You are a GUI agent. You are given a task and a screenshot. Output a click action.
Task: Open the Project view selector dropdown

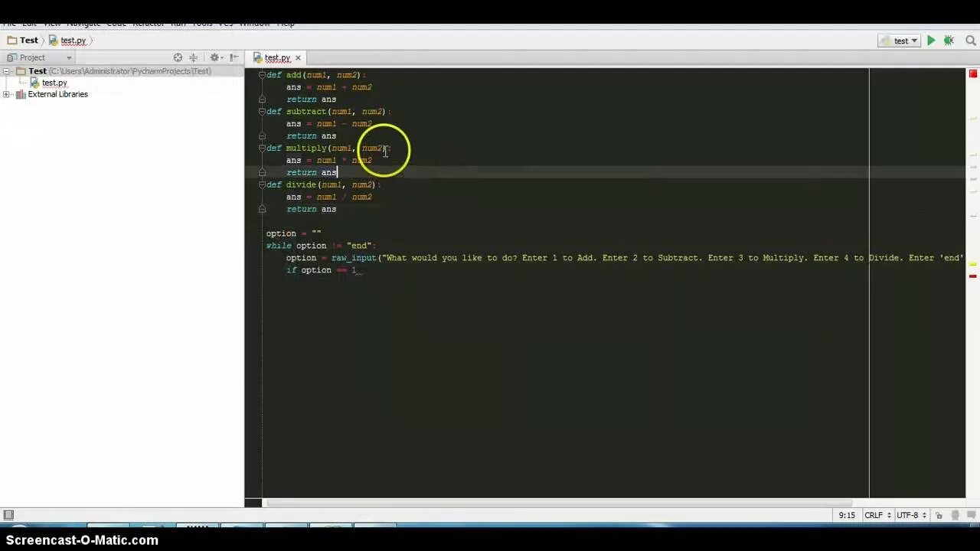point(39,57)
